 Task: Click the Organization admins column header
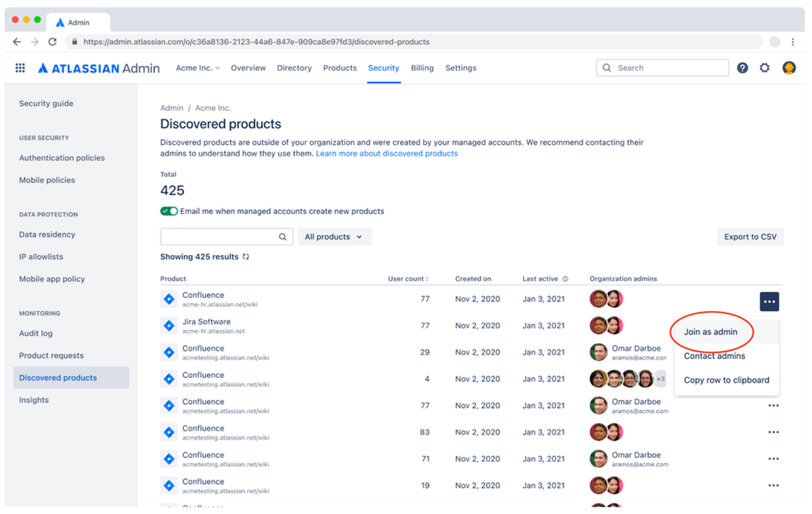tap(624, 279)
